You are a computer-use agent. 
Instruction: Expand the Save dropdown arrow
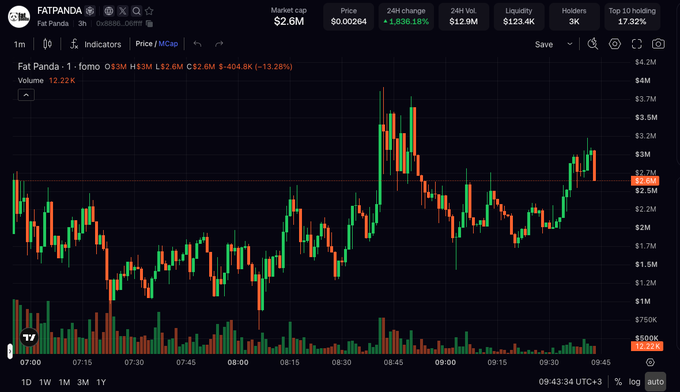(570, 44)
